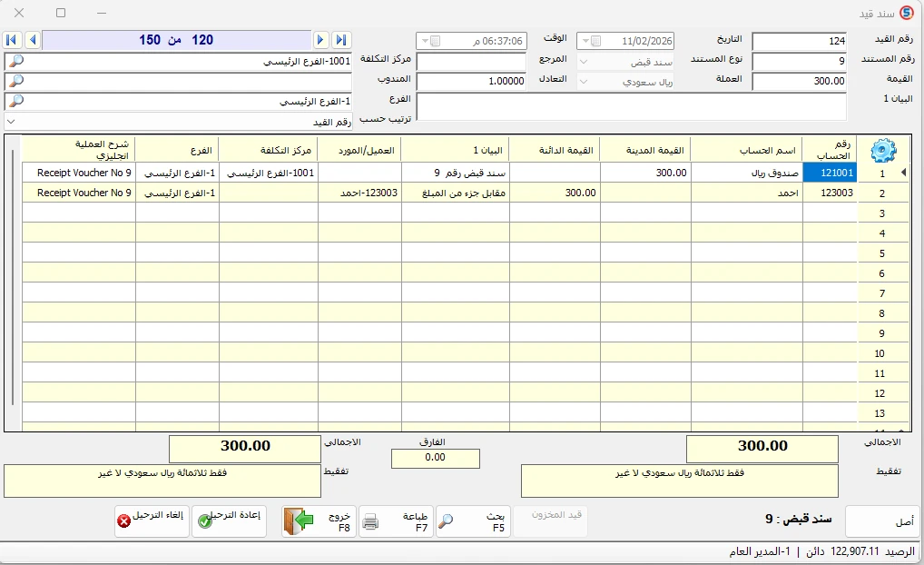
Task: Expand the نوع المستند سند قبض dropdown
Action: (584, 62)
